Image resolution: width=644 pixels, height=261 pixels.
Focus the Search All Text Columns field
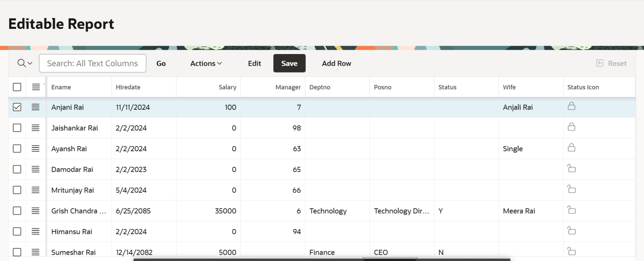click(x=92, y=63)
